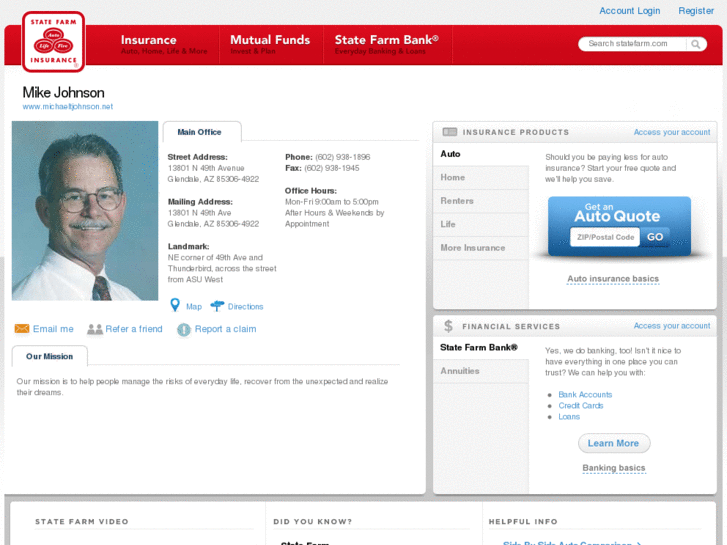The width and height of the screenshot is (727, 545).
Task: Select the More Insurance tab
Action: [x=481, y=248]
